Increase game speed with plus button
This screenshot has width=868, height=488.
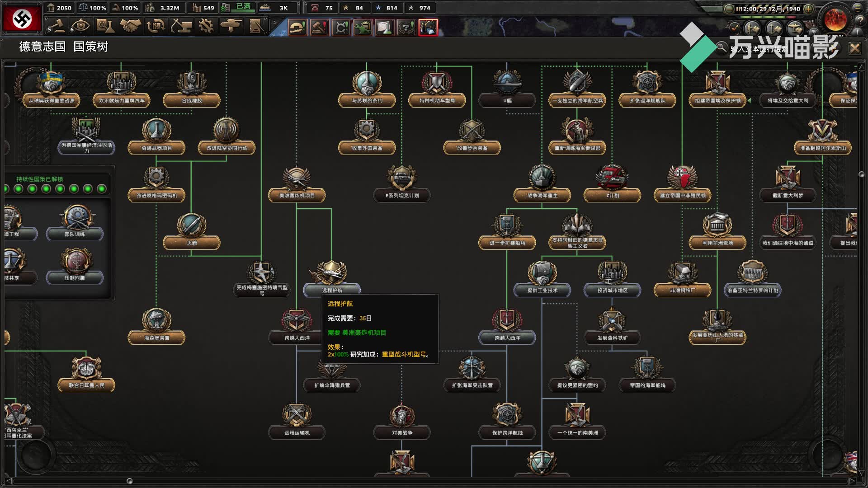[x=809, y=9]
